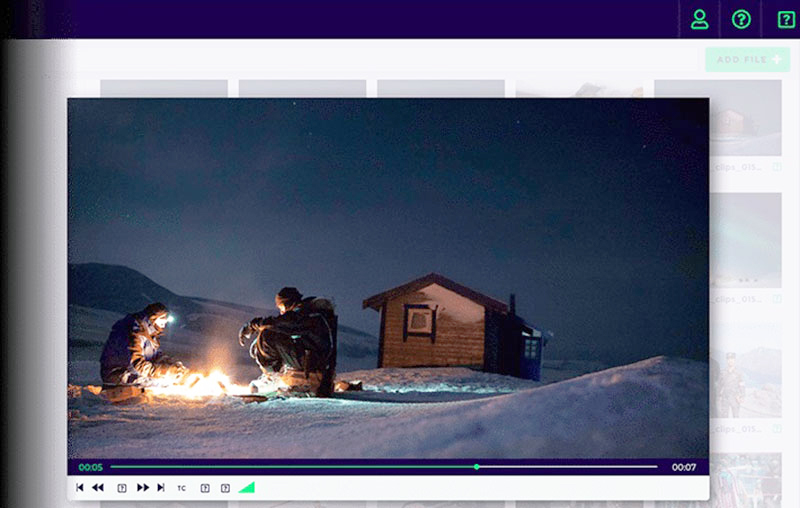Select the green aurora clip thumbnail behind the player

(745, 240)
